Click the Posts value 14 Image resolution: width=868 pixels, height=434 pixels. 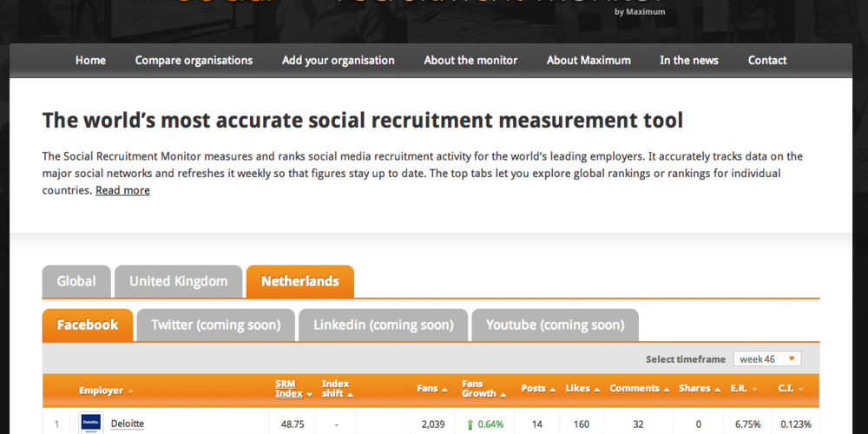[x=537, y=424]
